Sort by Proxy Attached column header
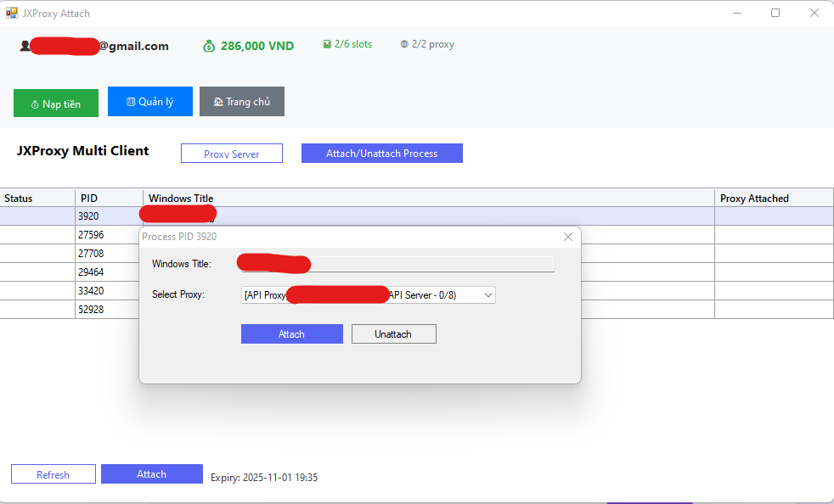 pyautogui.click(x=774, y=198)
